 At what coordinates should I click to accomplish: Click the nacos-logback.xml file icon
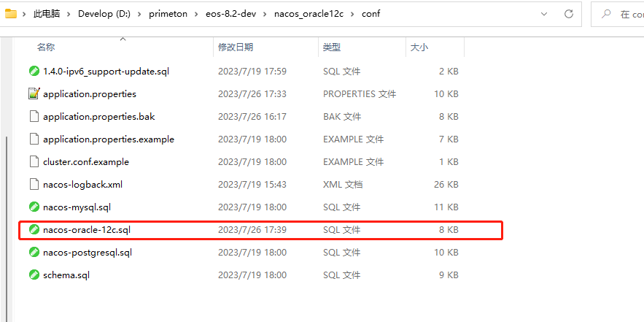coord(34,185)
